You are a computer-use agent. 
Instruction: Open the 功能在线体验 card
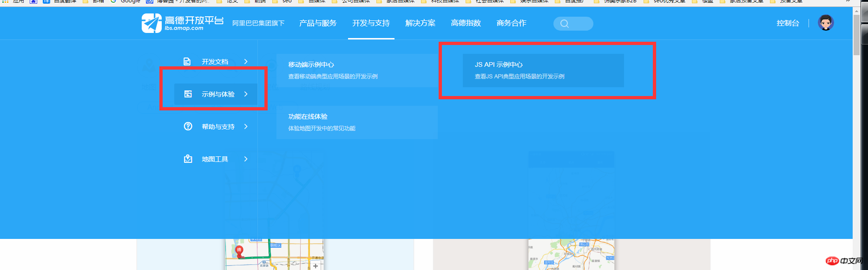pos(357,122)
